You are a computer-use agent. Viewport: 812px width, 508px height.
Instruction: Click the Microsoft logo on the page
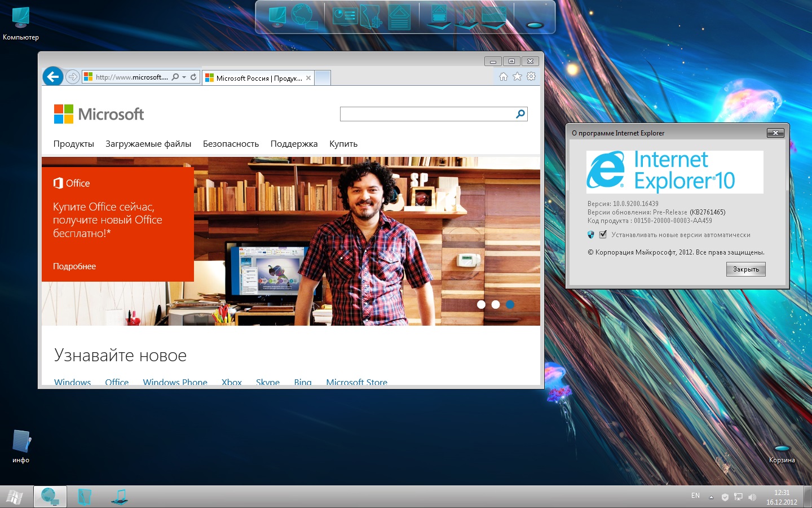point(99,114)
